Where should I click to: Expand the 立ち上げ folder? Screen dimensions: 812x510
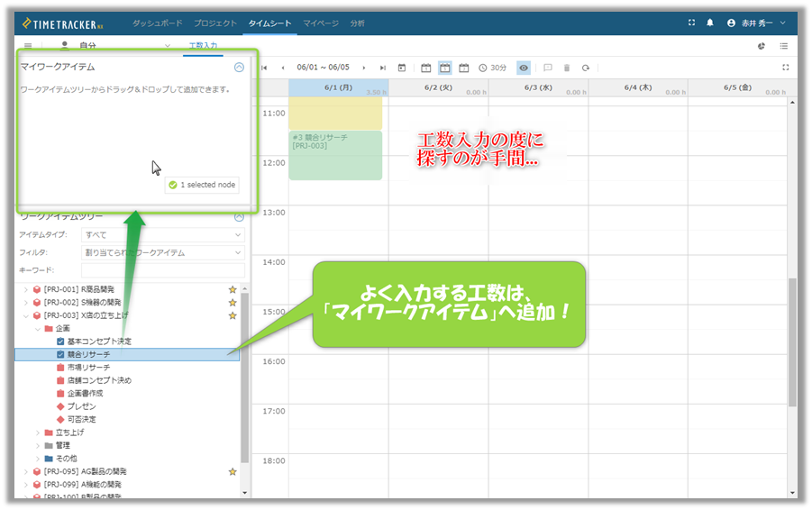pos(37,433)
